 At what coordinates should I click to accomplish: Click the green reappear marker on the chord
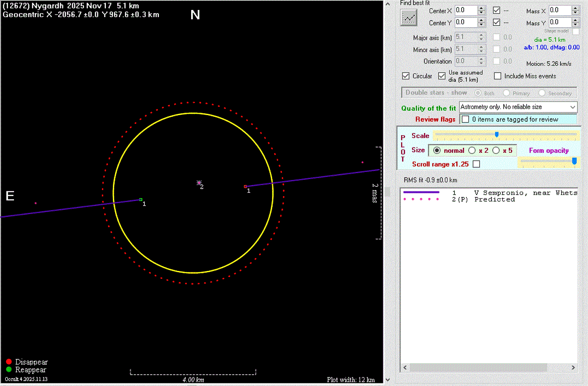pyautogui.click(x=141, y=200)
